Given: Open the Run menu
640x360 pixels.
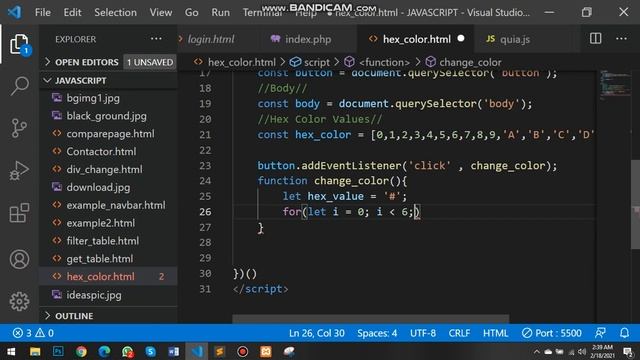Looking at the screenshot, I should (220, 12).
